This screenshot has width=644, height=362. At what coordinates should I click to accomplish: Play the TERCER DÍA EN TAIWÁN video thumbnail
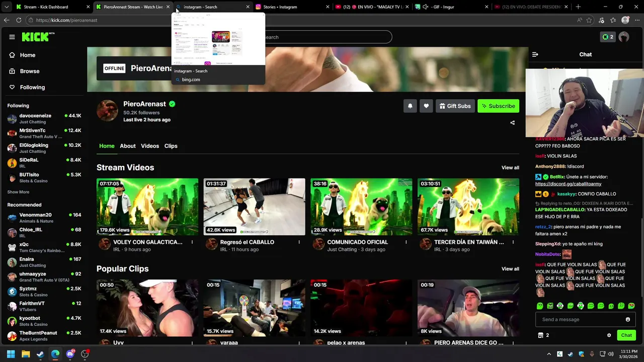[468, 207]
